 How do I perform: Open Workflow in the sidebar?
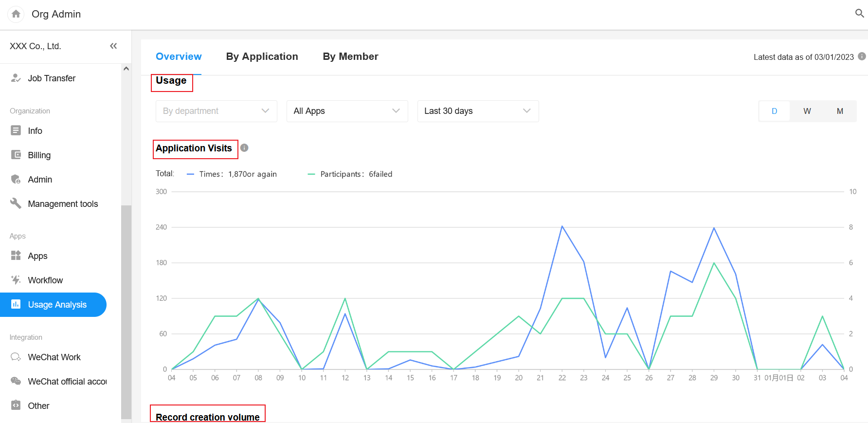[45, 280]
